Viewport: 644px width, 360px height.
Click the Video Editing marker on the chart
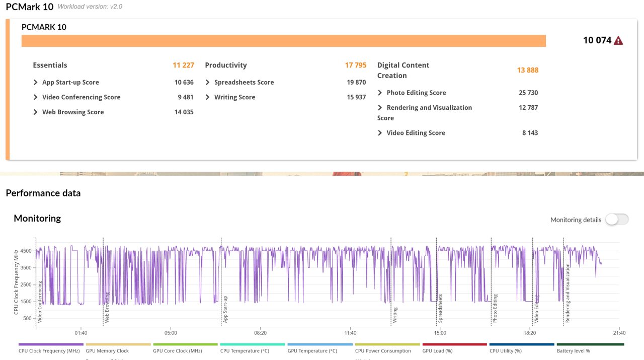click(x=537, y=308)
